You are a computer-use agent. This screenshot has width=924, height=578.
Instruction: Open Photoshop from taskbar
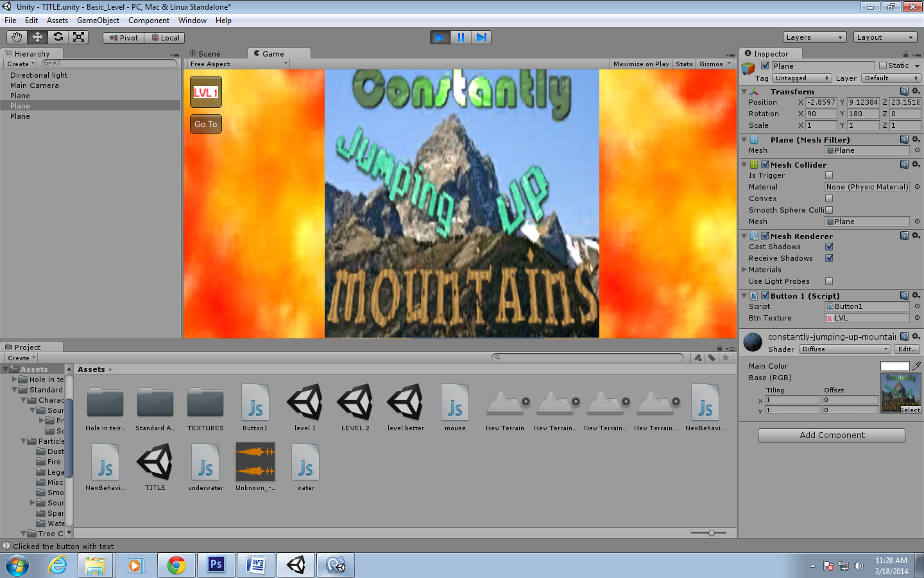[216, 565]
